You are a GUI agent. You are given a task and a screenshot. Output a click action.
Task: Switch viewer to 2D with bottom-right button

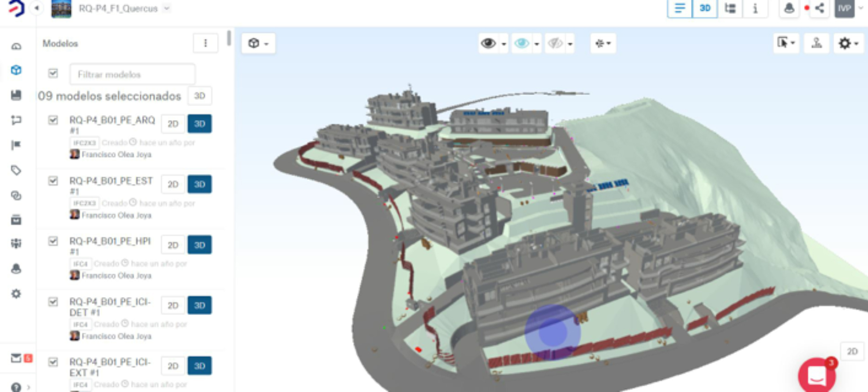pos(852,351)
